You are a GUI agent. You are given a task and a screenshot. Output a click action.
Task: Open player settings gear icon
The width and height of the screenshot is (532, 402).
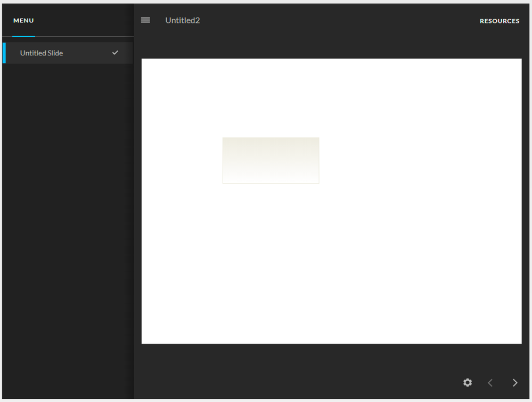click(468, 383)
